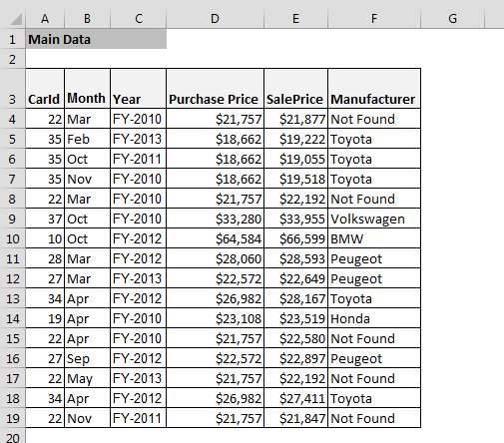
Task: Select the Volkswagen manufacturer cell
Action: (x=374, y=219)
